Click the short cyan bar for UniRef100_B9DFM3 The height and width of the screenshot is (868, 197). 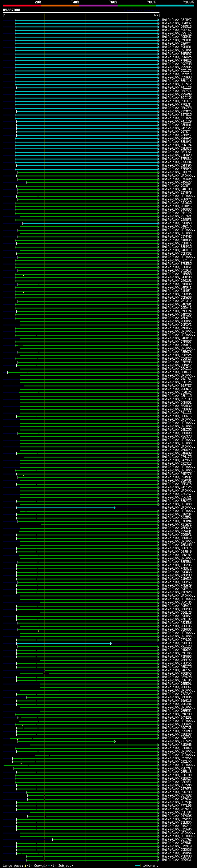point(64,643)
